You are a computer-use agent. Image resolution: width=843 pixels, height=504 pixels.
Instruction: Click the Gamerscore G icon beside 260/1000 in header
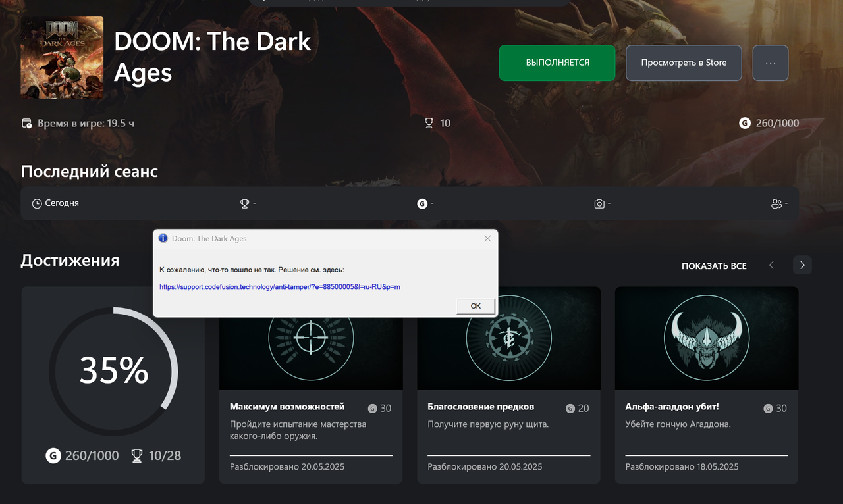745,123
